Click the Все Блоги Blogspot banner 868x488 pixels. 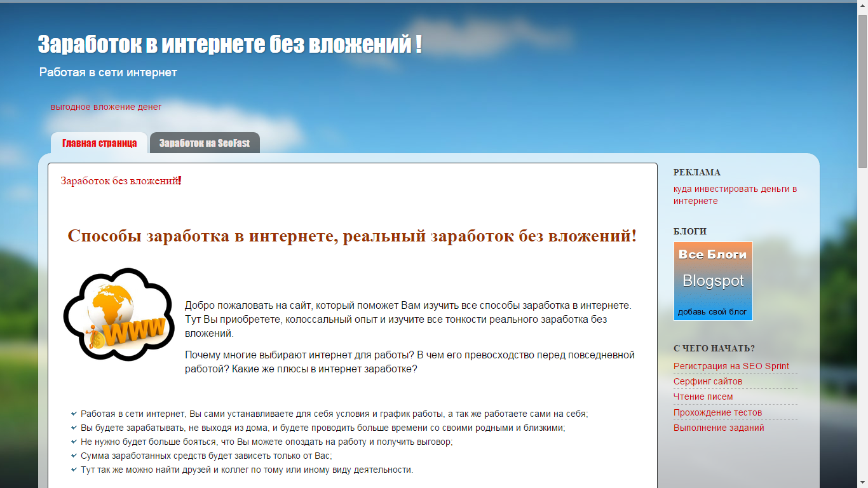pyautogui.click(x=713, y=281)
